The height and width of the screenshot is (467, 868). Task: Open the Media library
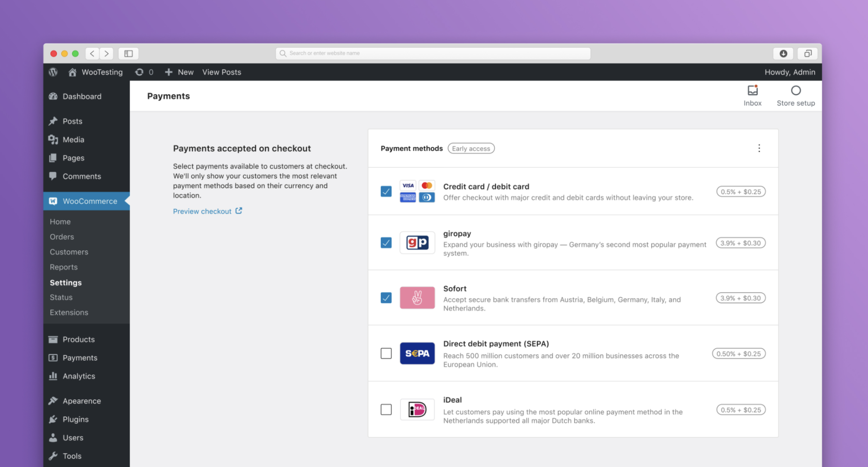coord(73,139)
